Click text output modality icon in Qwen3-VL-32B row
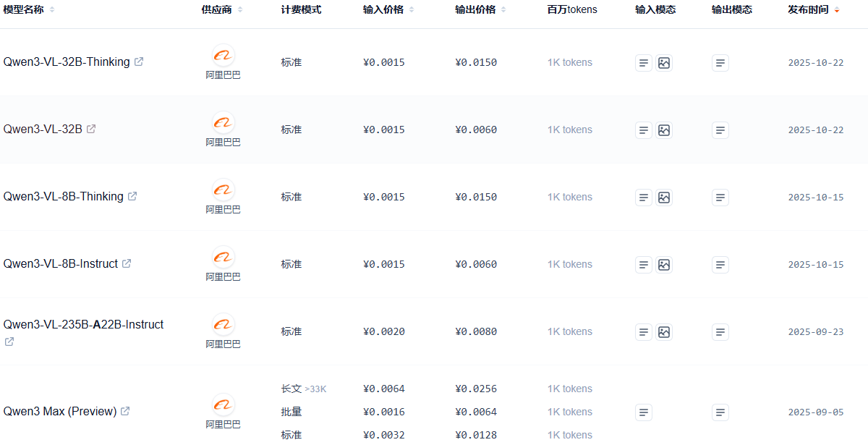 coord(720,130)
